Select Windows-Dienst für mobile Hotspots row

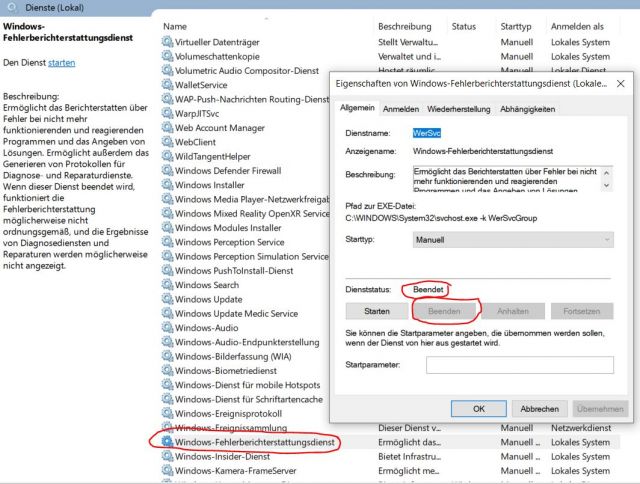coord(247,385)
